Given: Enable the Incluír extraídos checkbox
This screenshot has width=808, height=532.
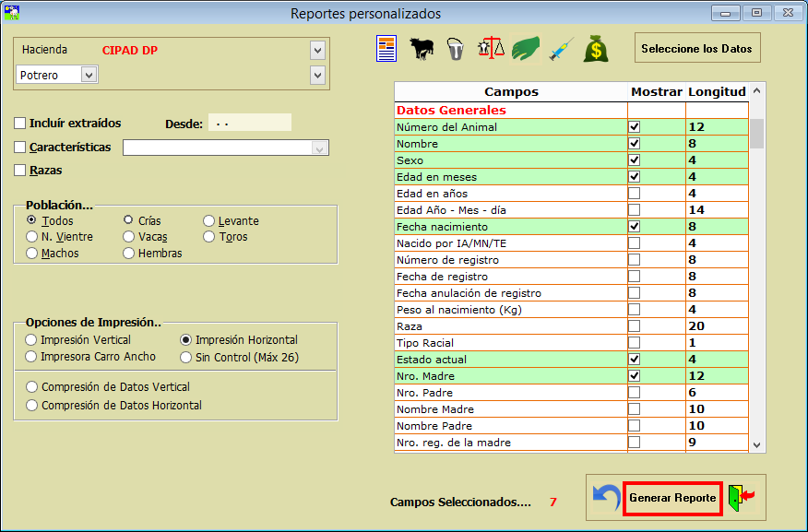Looking at the screenshot, I should coord(20,123).
